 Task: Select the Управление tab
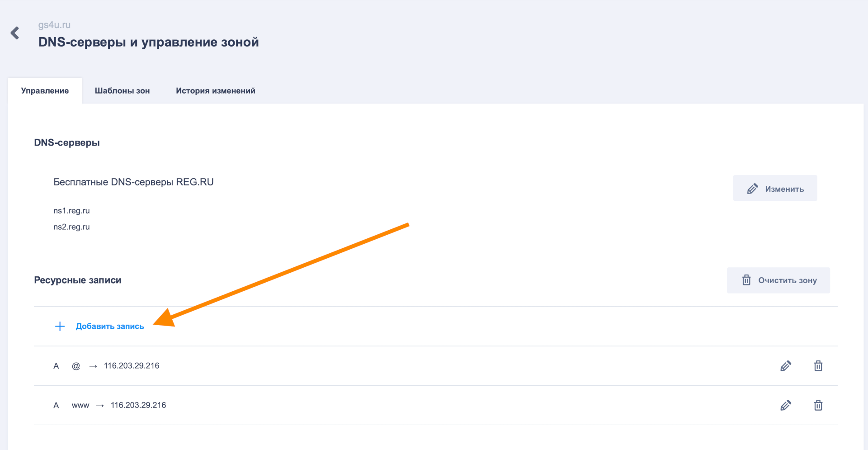(x=45, y=91)
